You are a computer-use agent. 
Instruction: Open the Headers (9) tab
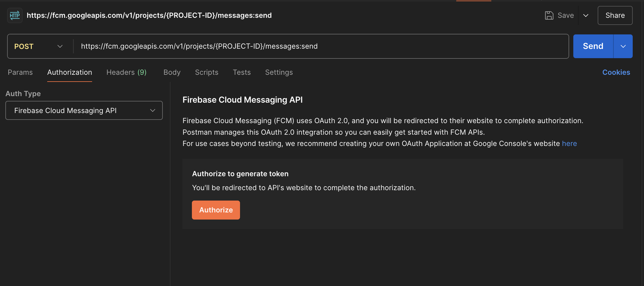point(126,72)
